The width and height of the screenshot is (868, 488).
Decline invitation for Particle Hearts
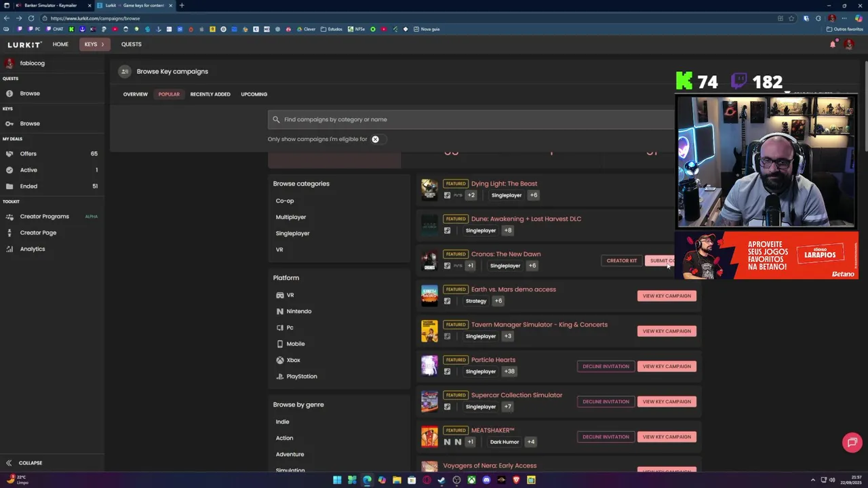point(606,366)
